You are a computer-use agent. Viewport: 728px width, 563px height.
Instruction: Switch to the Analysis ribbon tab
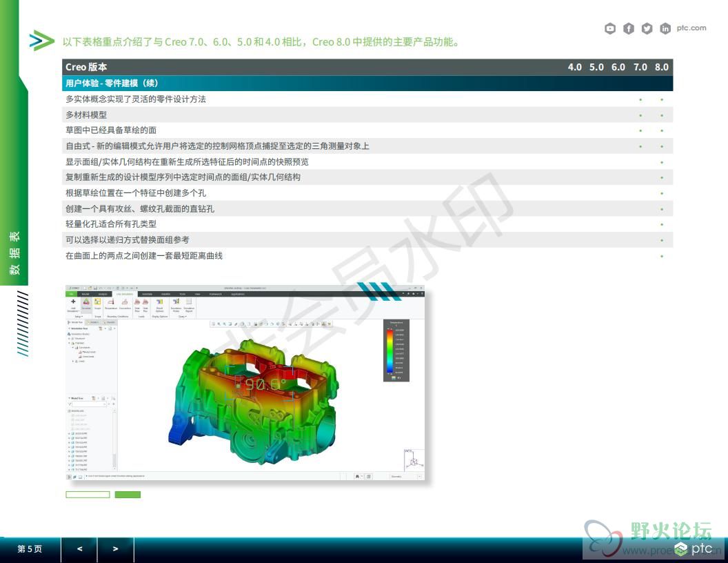[103, 294]
